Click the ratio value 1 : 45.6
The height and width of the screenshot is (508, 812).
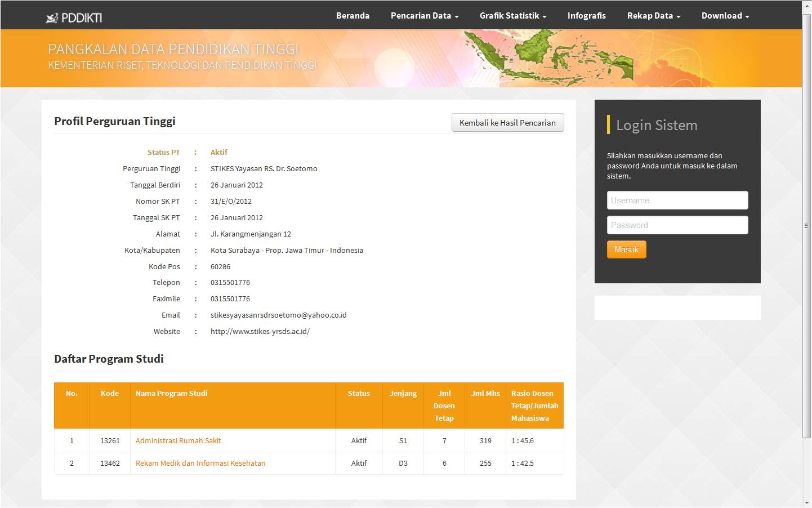(x=523, y=441)
